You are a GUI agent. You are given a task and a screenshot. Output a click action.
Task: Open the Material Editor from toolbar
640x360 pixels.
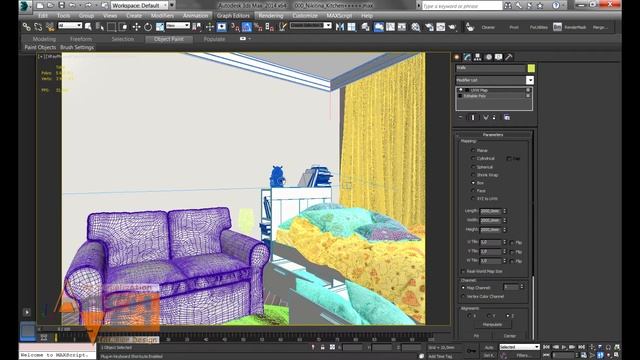(x=416, y=27)
